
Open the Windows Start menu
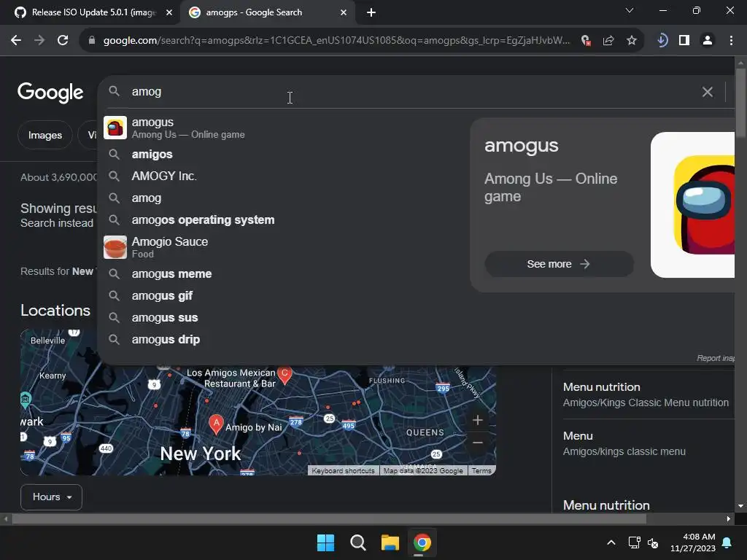(326, 542)
